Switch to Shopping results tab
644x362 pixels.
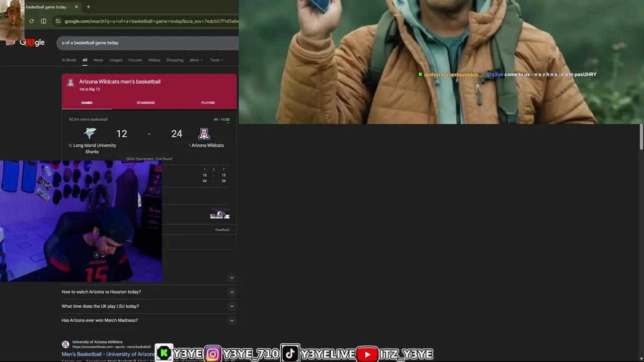coord(175,60)
